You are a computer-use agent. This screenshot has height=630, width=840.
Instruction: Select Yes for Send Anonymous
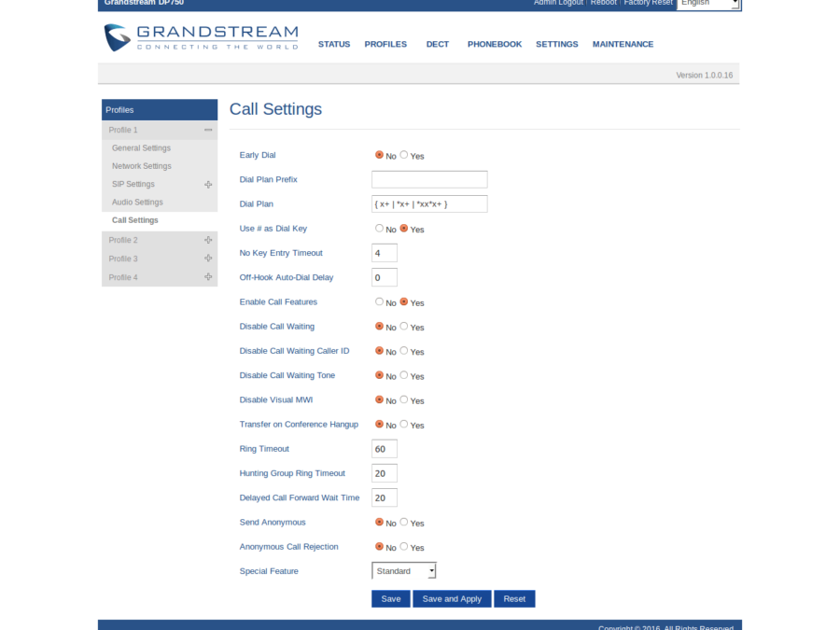[x=404, y=522]
